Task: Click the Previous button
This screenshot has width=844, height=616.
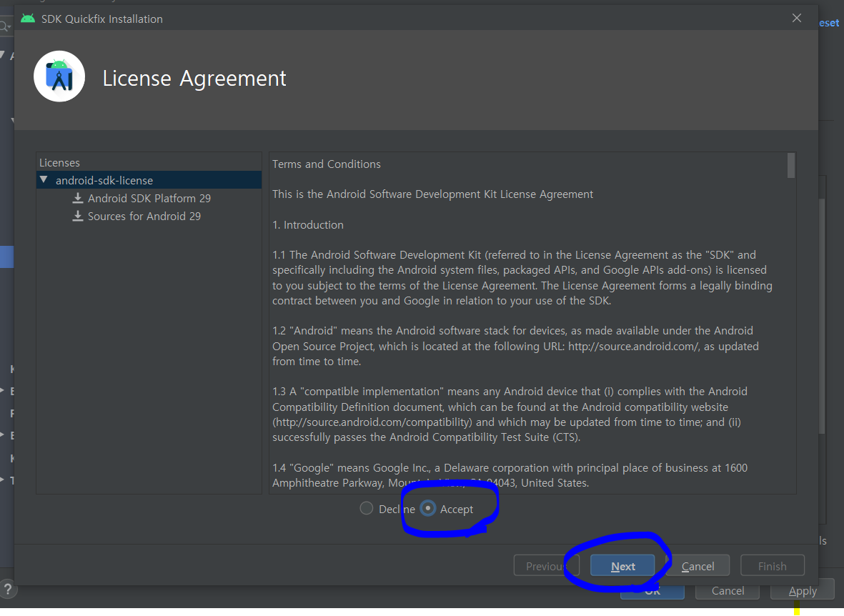Action: [546, 566]
